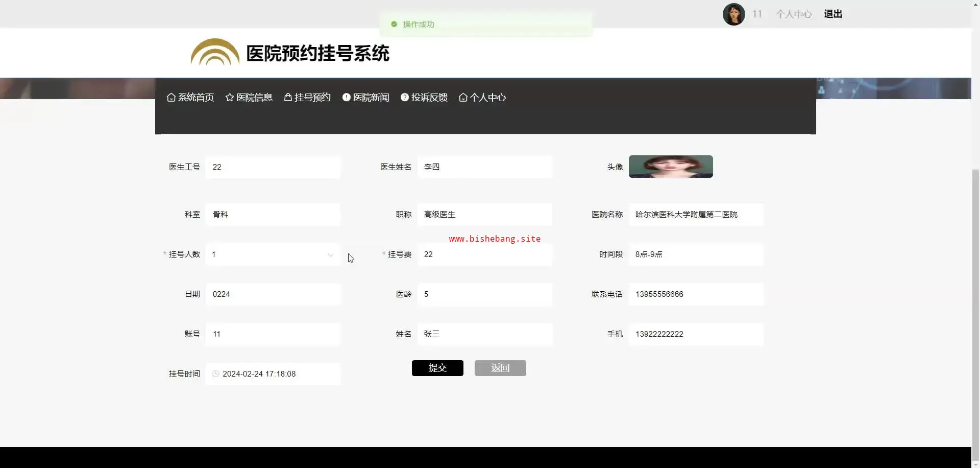Click the 操作成功 notification text
The image size is (980, 468).
(x=419, y=24)
